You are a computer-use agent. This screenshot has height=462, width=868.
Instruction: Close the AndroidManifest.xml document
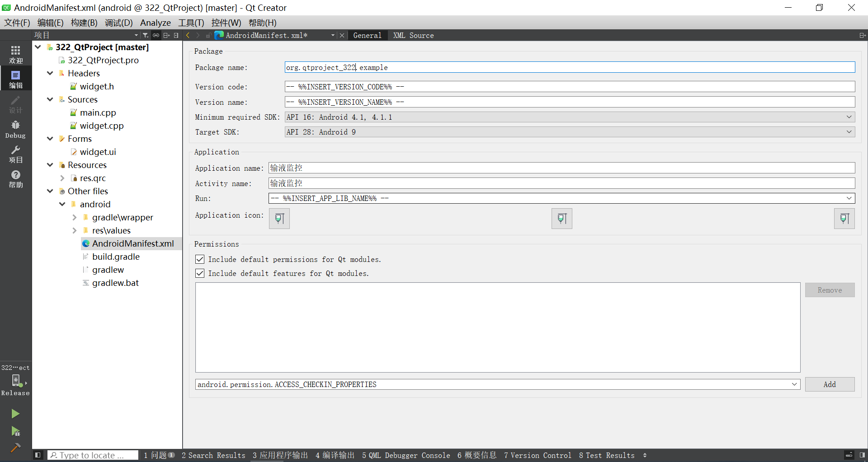click(342, 35)
